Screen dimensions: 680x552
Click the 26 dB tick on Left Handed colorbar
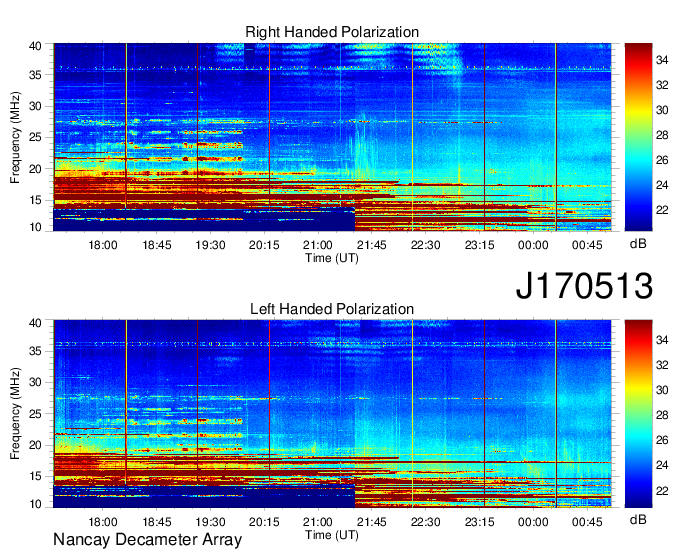point(662,440)
